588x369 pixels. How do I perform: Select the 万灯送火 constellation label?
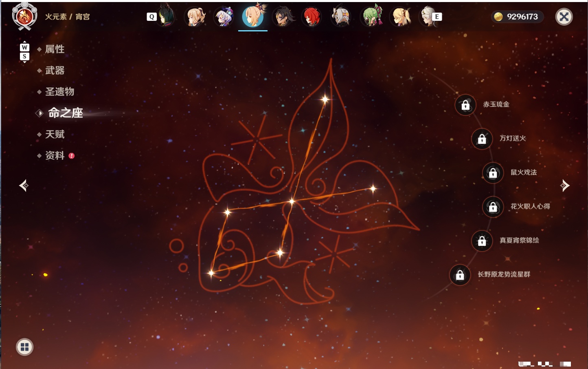[513, 138]
